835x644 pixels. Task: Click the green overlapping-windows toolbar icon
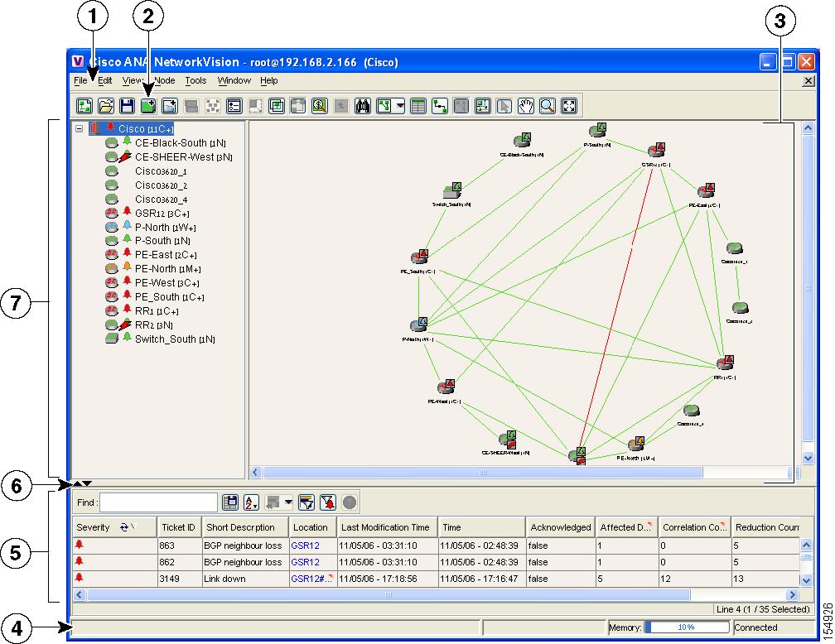pos(277,106)
